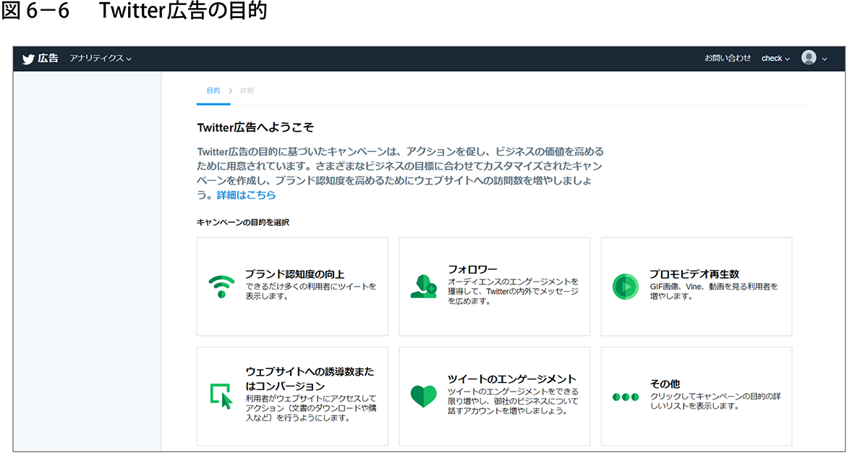Switch to the 目的 tab
The image size is (868, 456).
pos(213,90)
